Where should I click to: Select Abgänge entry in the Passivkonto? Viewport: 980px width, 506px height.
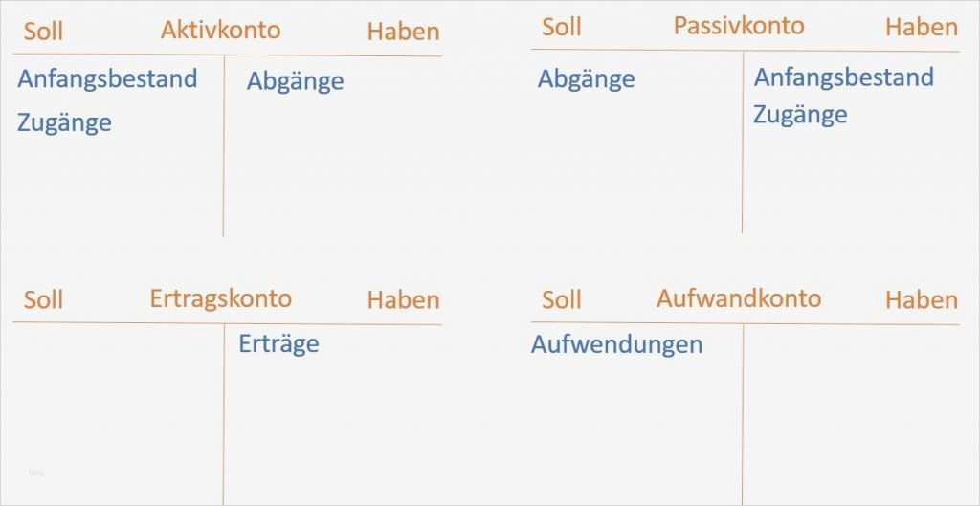coord(586,79)
